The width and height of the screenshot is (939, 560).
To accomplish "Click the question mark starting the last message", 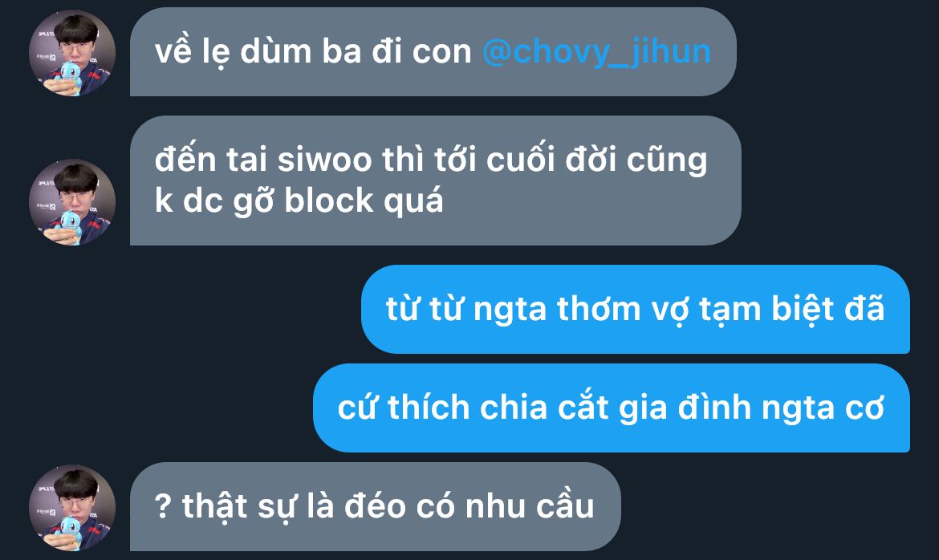I will pos(163,507).
